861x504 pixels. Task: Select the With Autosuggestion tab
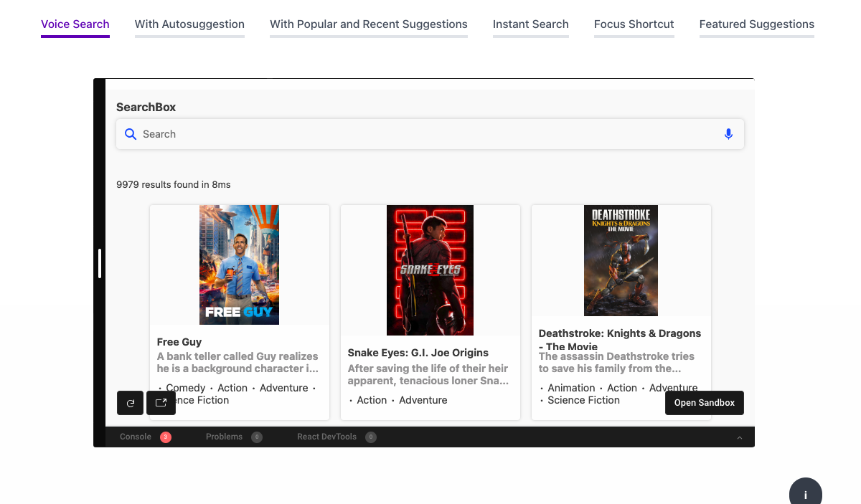point(189,24)
